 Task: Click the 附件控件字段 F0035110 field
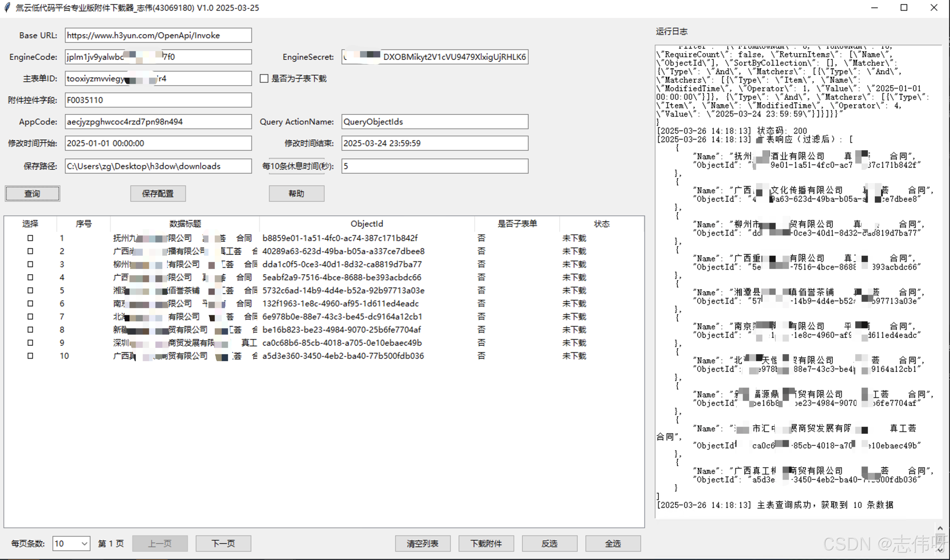(158, 100)
